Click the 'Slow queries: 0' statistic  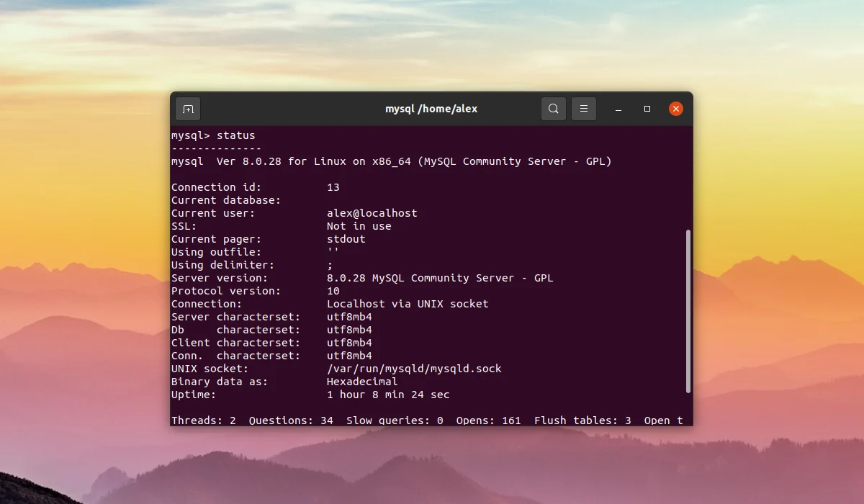395,420
